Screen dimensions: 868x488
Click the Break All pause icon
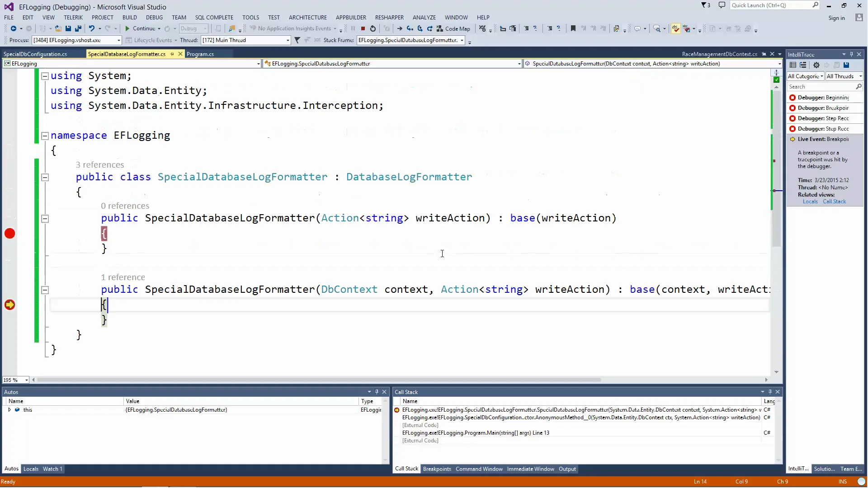tap(353, 28)
